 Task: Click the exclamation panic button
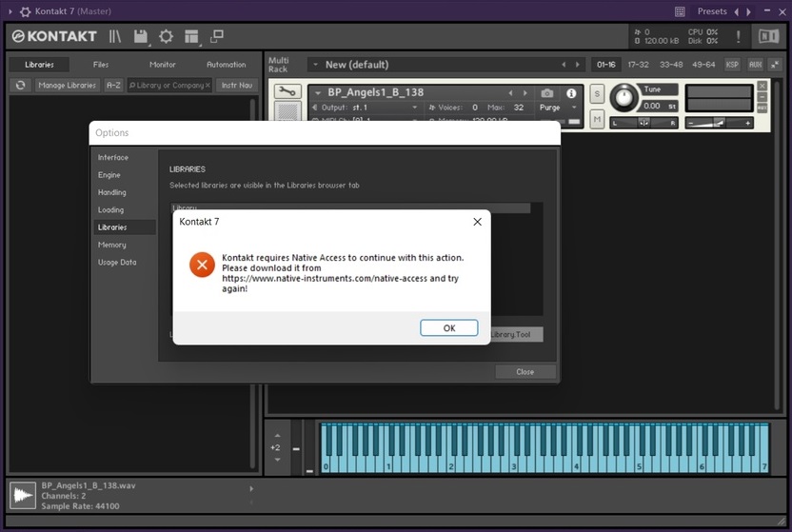738,36
